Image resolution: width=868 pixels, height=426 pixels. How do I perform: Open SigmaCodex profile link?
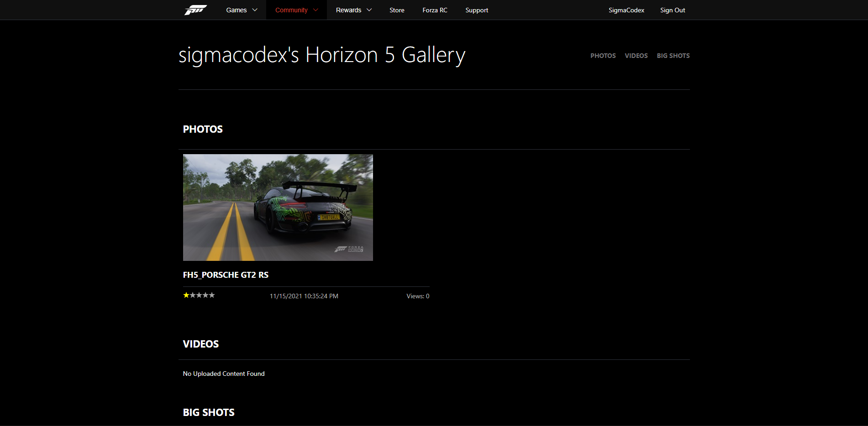626,10
